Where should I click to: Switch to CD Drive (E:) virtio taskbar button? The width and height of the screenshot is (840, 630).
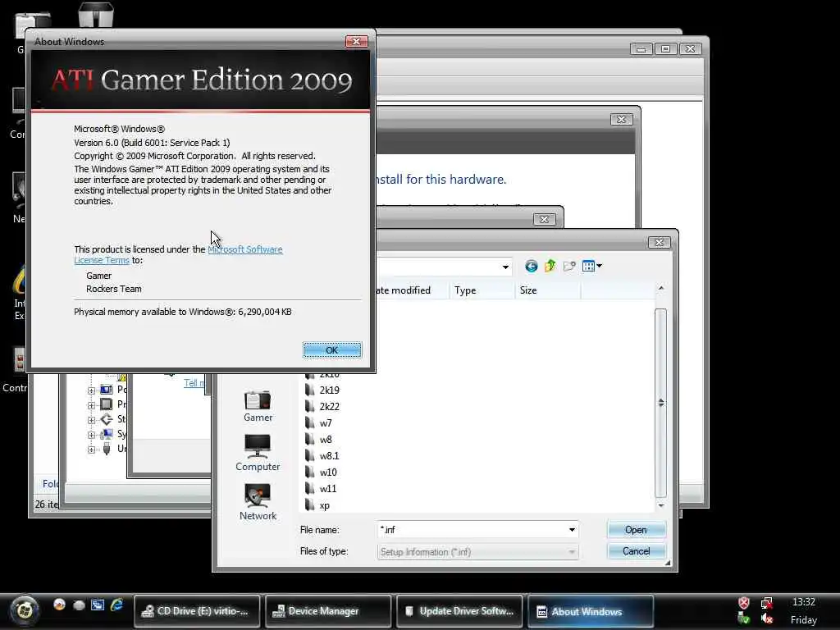pos(197,611)
